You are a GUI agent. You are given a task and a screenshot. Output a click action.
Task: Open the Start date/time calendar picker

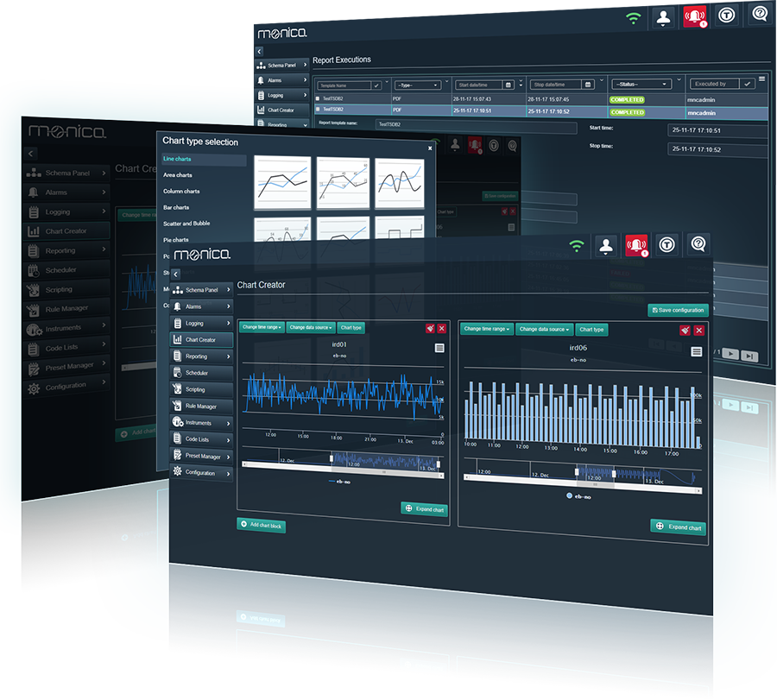tap(508, 85)
